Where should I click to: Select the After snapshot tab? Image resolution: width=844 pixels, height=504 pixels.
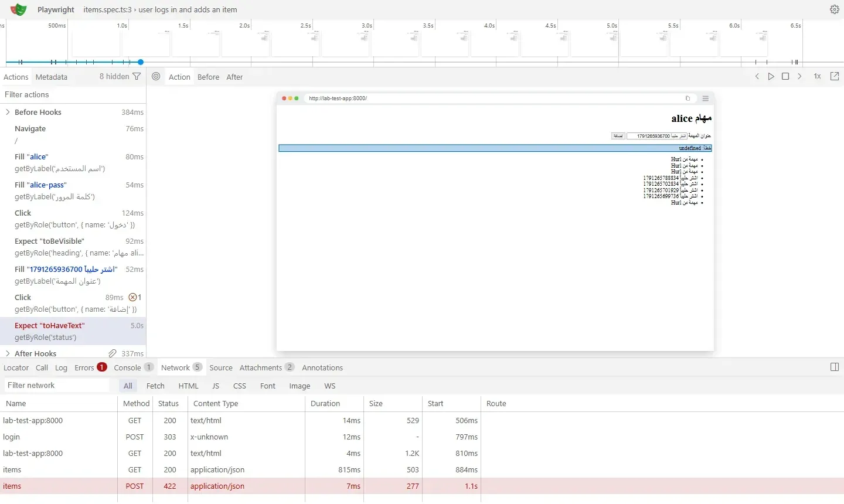(234, 77)
